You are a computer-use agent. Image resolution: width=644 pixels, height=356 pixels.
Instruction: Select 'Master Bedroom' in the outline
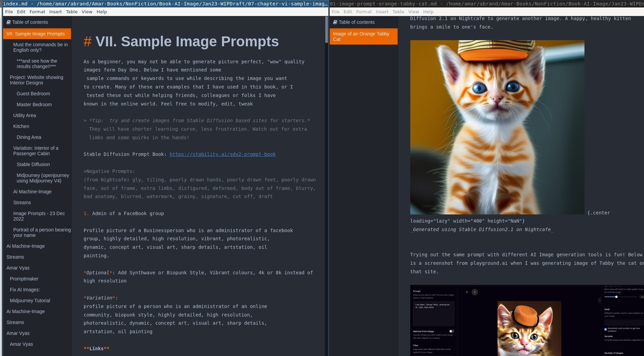click(34, 104)
